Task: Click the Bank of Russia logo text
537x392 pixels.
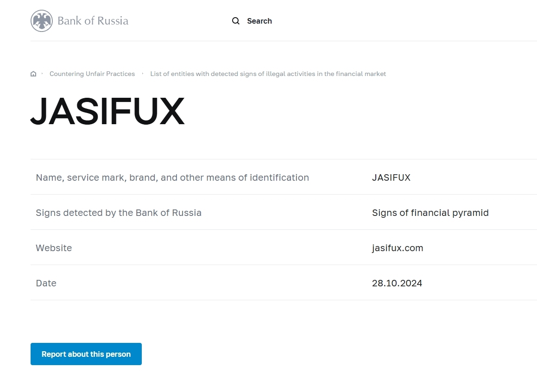Action: [x=93, y=21]
